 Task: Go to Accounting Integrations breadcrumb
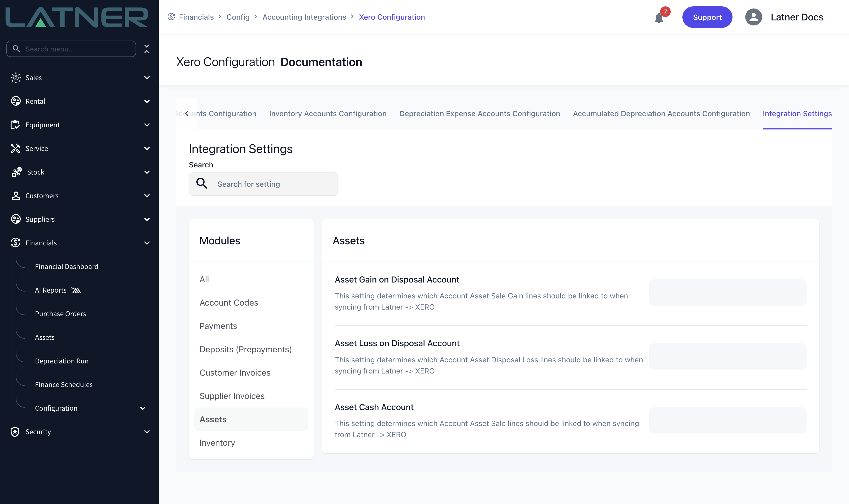(x=304, y=17)
